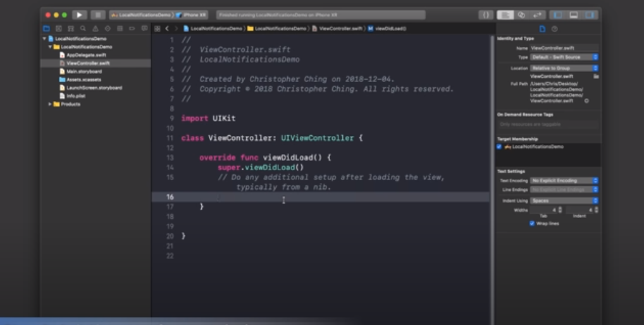The height and width of the screenshot is (325, 644).
Task: Switch to the Standard editor
Action: (505, 15)
